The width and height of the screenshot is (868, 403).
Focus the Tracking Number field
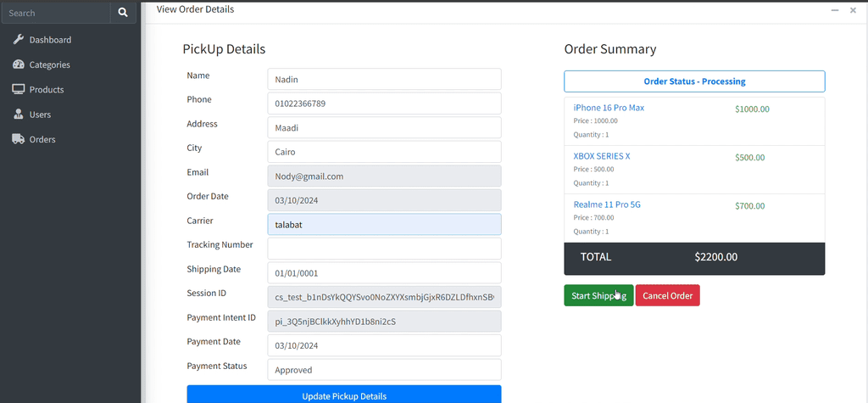384,249
